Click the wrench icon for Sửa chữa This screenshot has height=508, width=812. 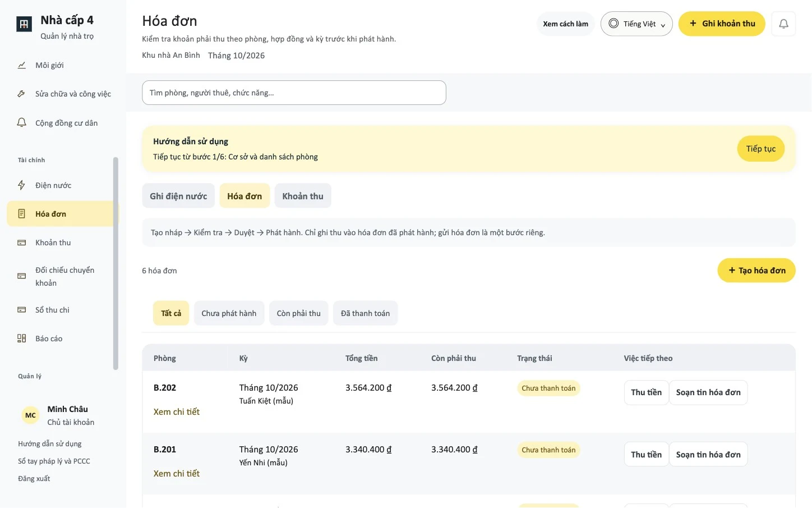22,94
